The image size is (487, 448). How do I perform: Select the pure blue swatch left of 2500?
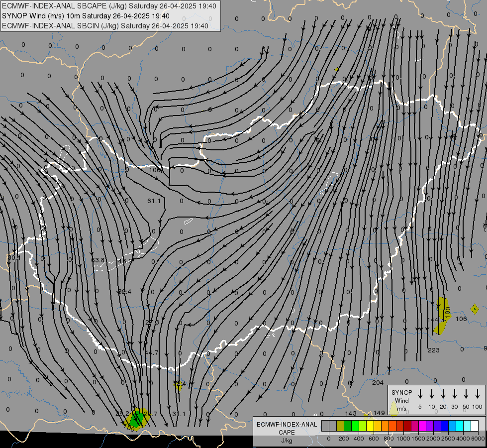[x=444, y=426]
